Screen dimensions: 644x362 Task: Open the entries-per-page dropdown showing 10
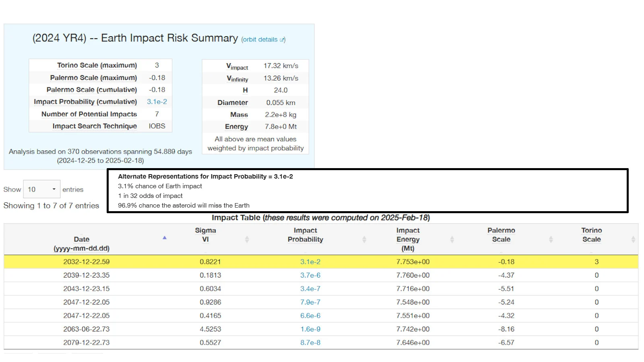[42, 189]
